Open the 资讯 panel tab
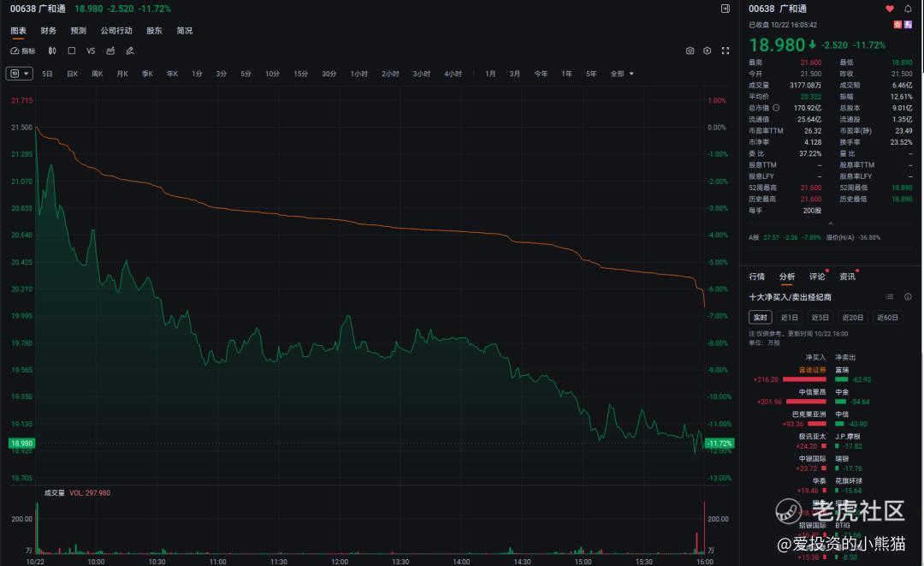Screen dimensions: 924x566 tap(847, 277)
